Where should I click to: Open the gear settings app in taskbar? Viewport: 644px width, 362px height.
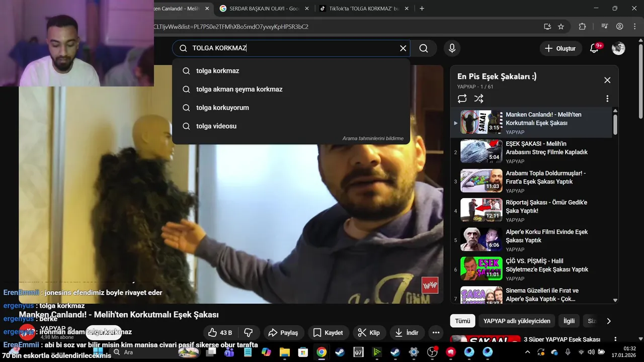(x=414, y=352)
